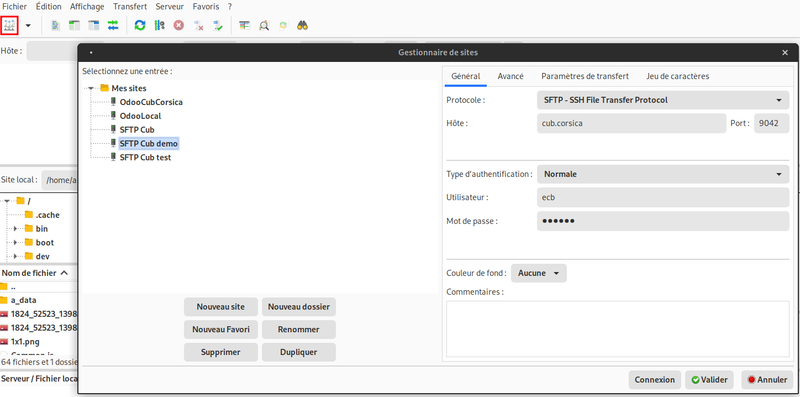Click the Connexion button
This screenshot has height=397, width=800.
[x=655, y=380]
